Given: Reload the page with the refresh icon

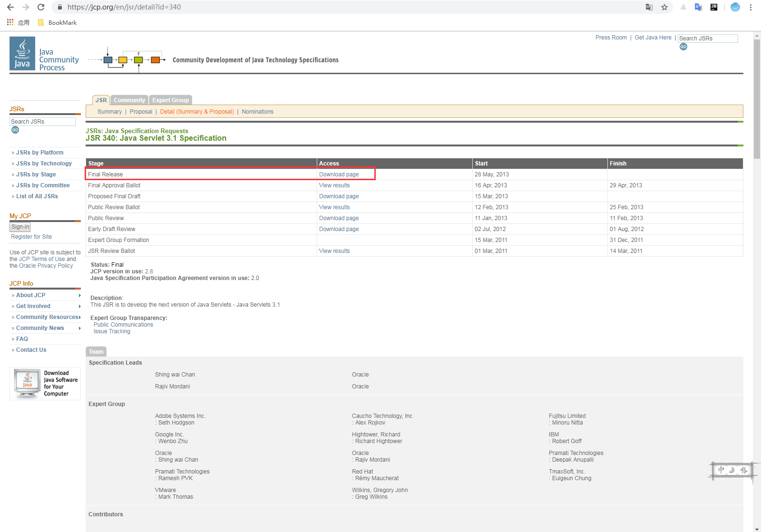Looking at the screenshot, I should [41, 7].
